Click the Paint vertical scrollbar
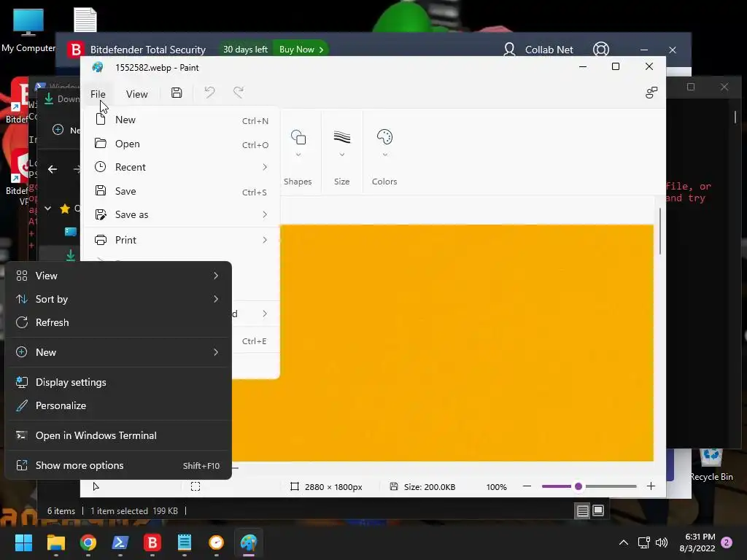This screenshot has width=747, height=560. pyautogui.click(x=659, y=231)
